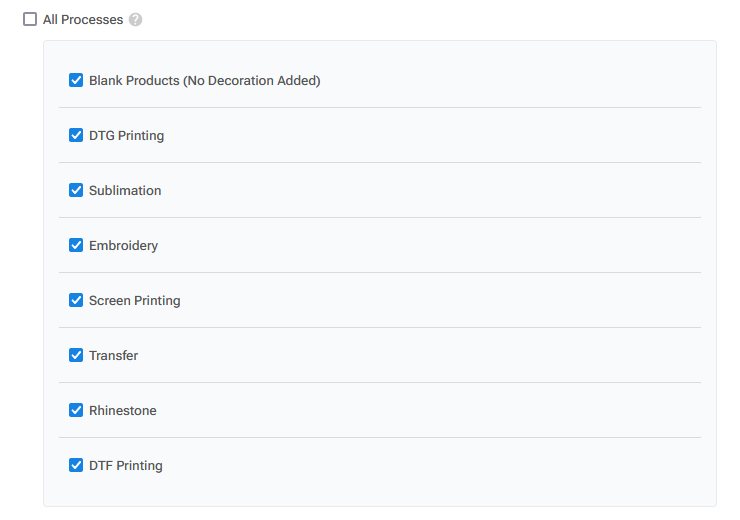Uncheck the DTG Printing checkbox

click(76, 135)
